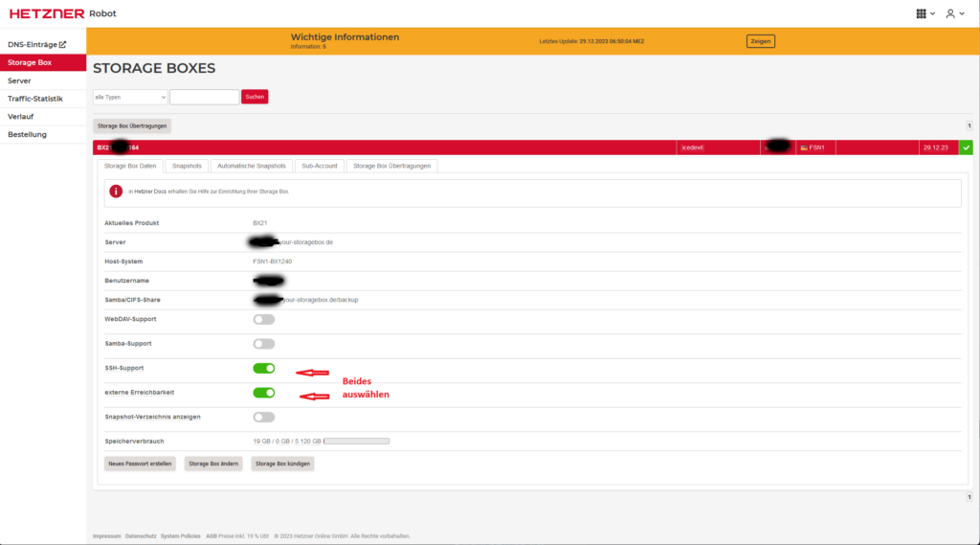Open the Impressum footer link

(x=107, y=536)
